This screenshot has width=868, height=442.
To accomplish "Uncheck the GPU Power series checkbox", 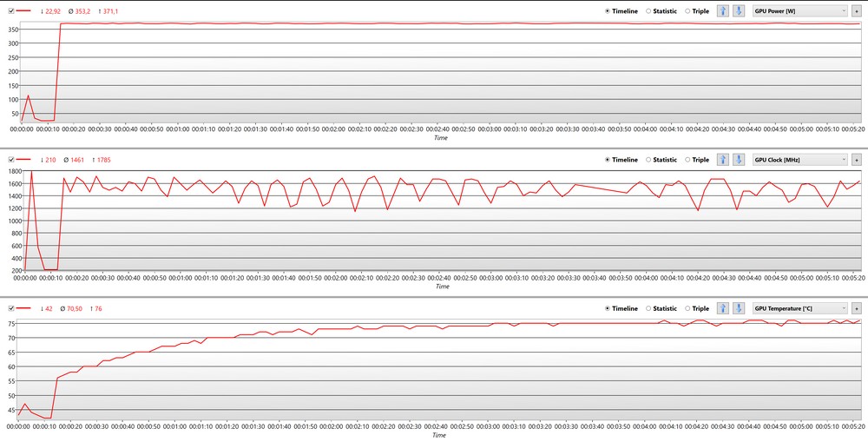I will point(10,11).
